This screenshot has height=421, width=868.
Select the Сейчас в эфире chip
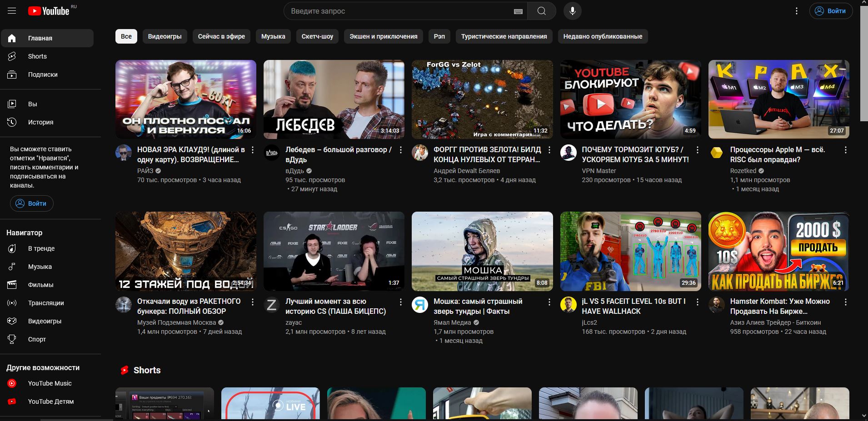(x=221, y=36)
